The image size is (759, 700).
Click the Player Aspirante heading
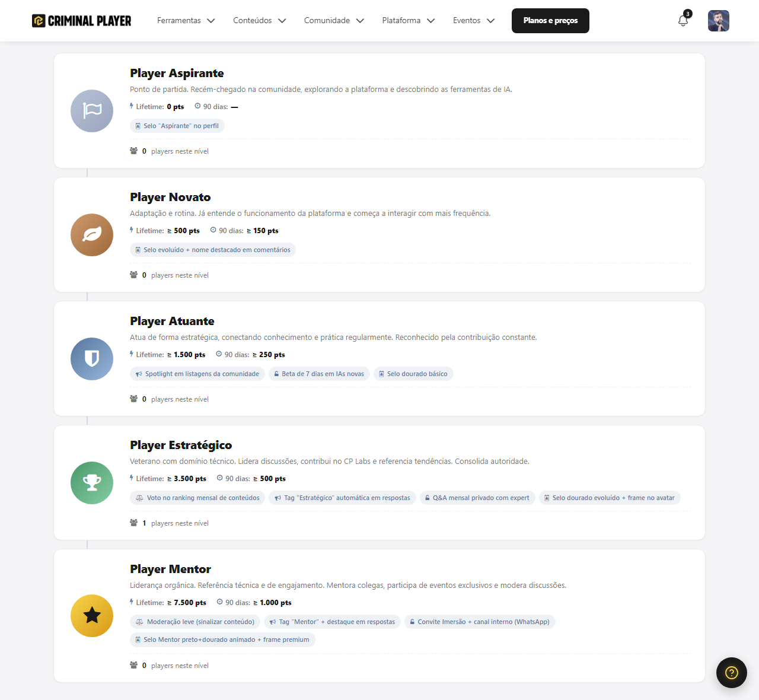177,73
